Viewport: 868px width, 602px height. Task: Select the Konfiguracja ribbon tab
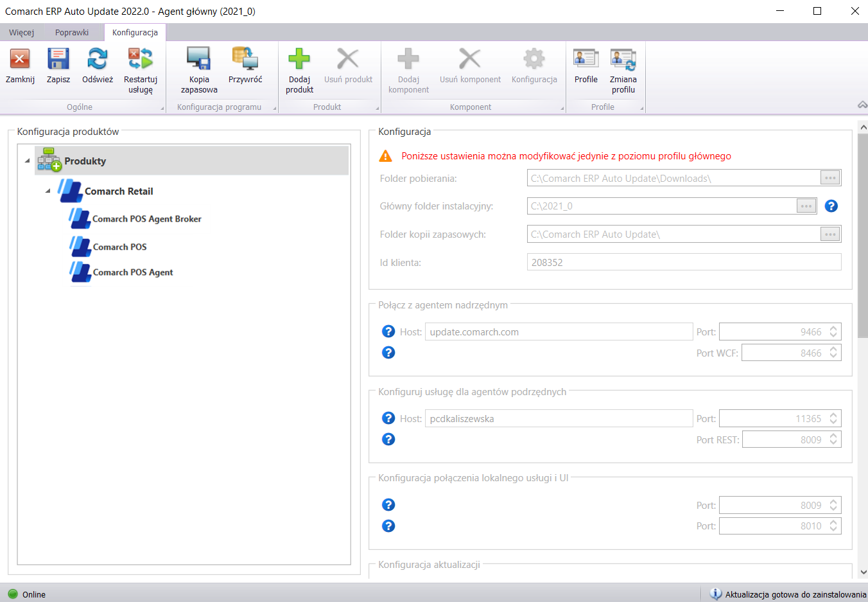135,33
